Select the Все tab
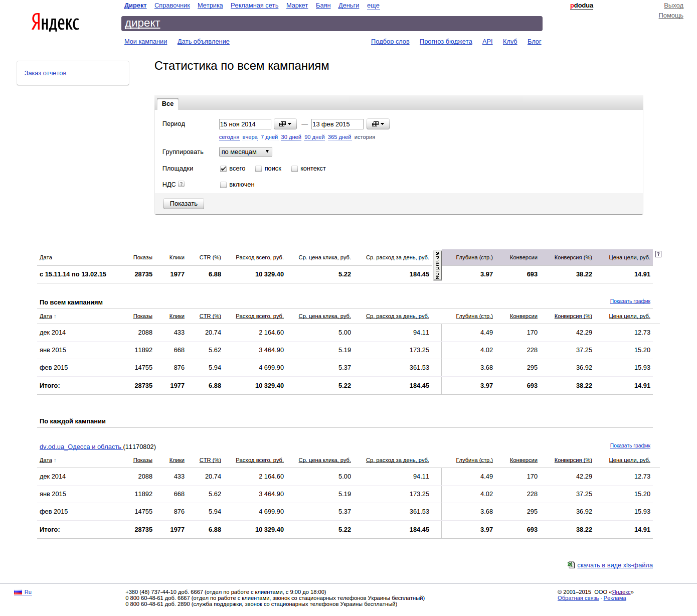The height and width of the screenshot is (616, 697). [x=167, y=104]
